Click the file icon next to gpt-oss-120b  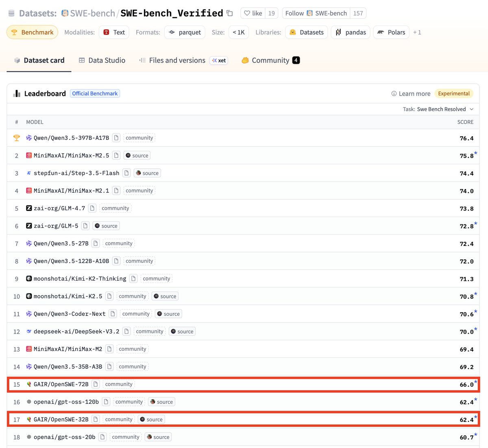[x=106, y=402]
